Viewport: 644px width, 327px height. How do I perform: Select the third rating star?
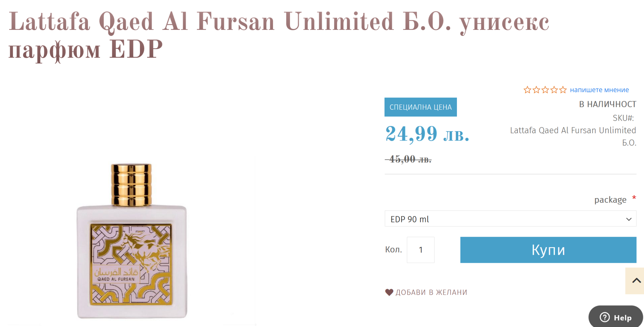545,90
